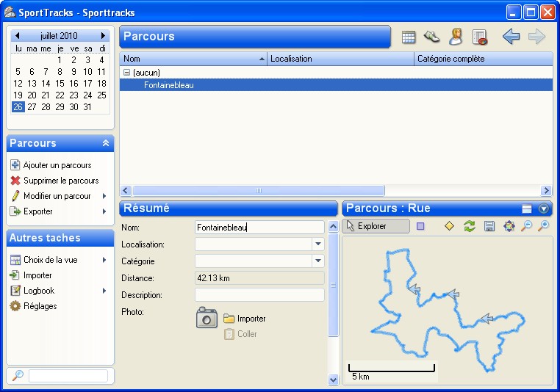Click the Résumé scrollbar down arrow
The width and height of the screenshot is (560, 392).
click(x=333, y=380)
